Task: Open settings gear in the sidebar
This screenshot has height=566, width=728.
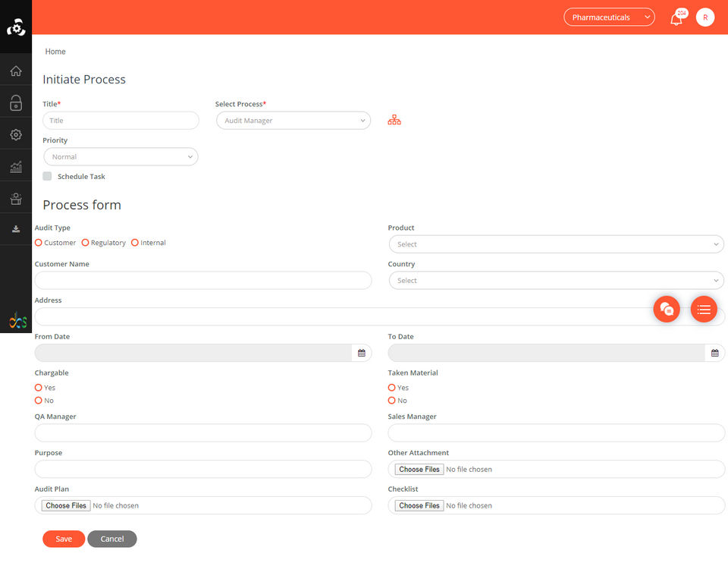Action: (x=16, y=135)
